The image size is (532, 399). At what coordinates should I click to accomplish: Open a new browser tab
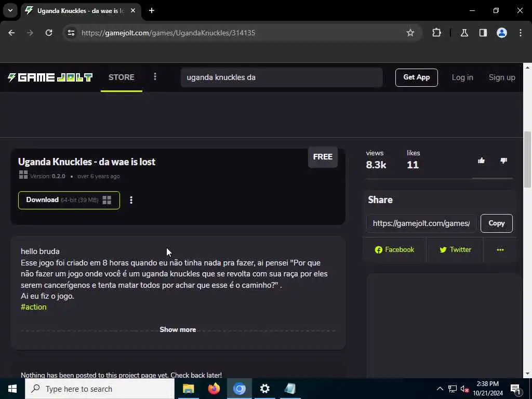tap(152, 10)
